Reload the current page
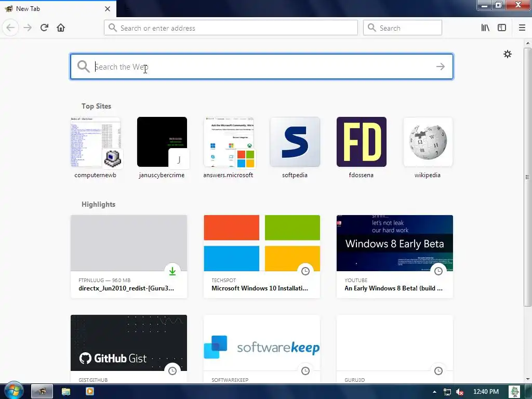Viewport: 532px width, 399px height. tap(44, 28)
